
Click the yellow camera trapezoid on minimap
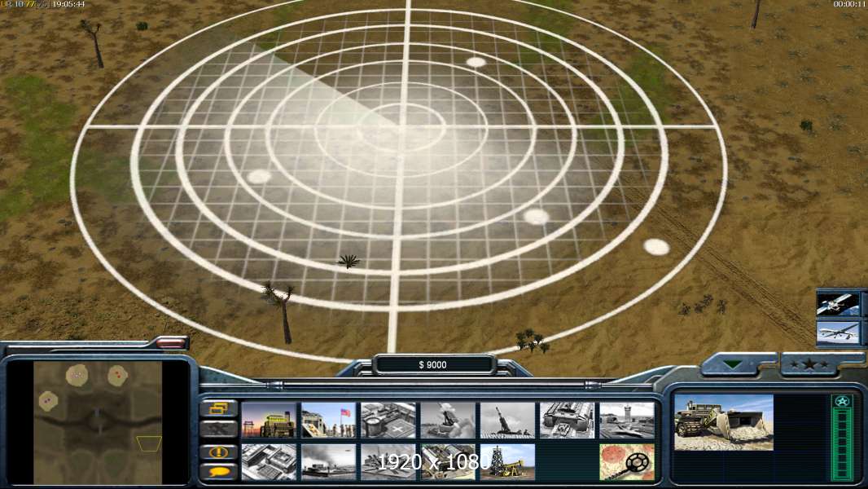[150, 443]
